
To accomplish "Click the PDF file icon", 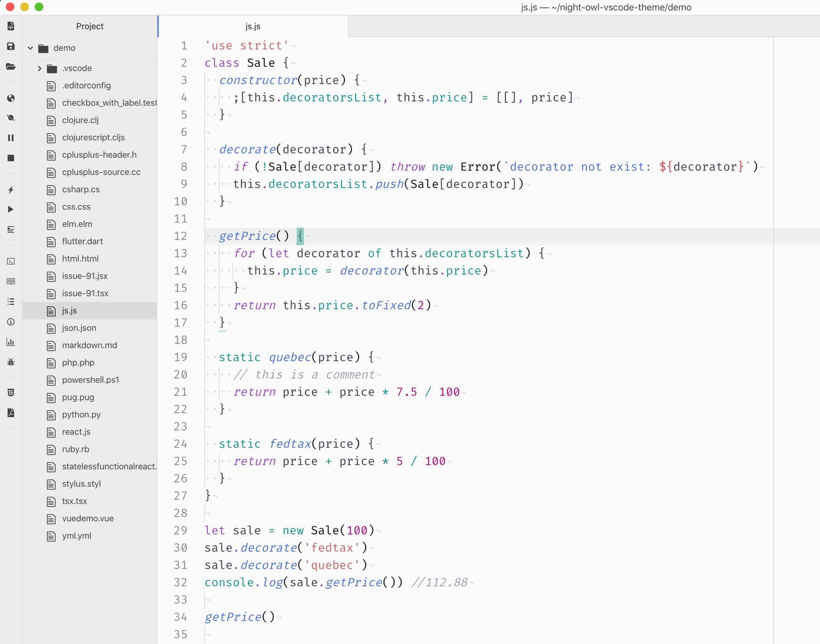I will (x=10, y=413).
